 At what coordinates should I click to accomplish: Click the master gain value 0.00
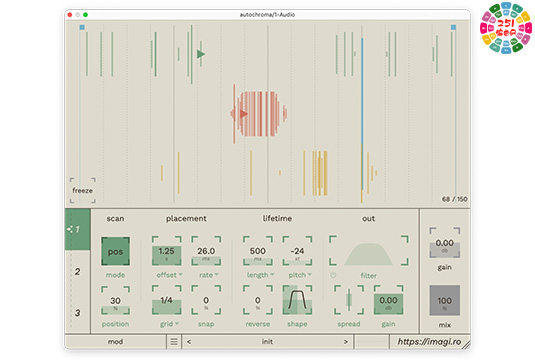[x=445, y=243]
